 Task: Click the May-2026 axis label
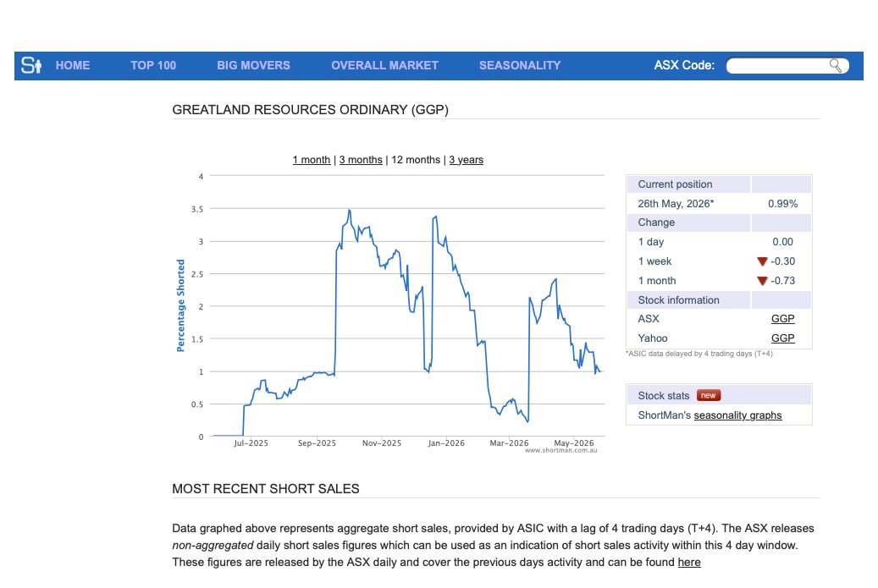coord(574,443)
